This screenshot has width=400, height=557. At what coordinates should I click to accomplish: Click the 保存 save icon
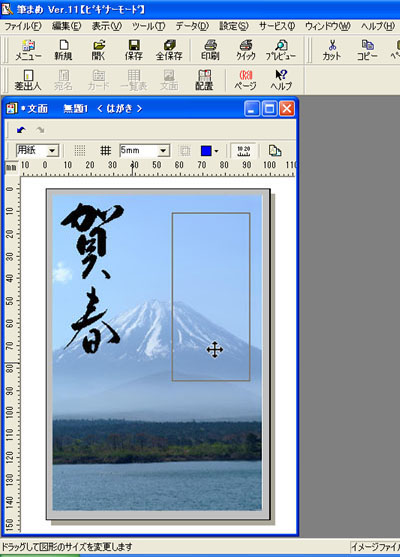[133, 49]
